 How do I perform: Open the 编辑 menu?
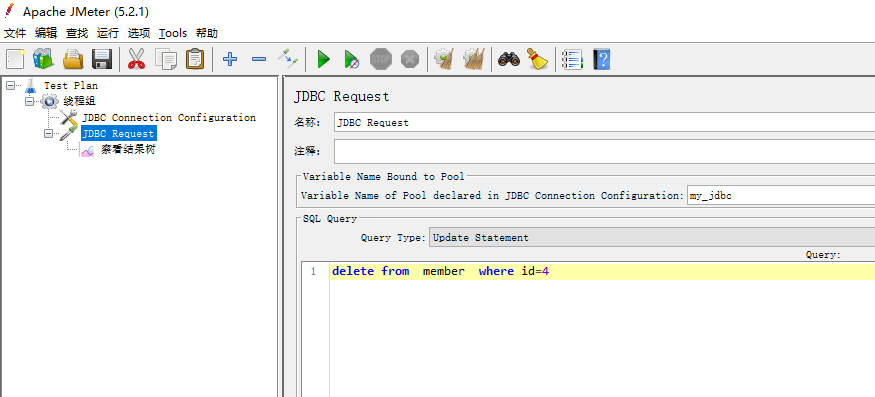click(46, 34)
